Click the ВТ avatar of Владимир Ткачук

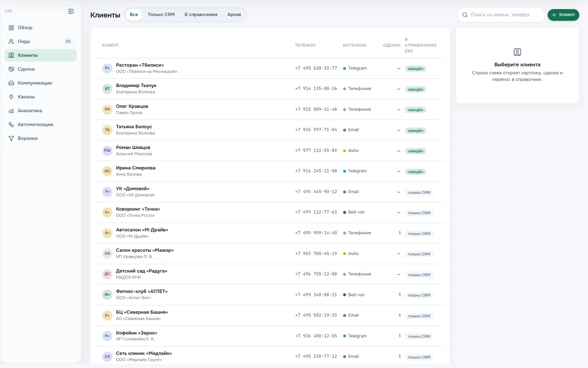pyautogui.click(x=107, y=89)
